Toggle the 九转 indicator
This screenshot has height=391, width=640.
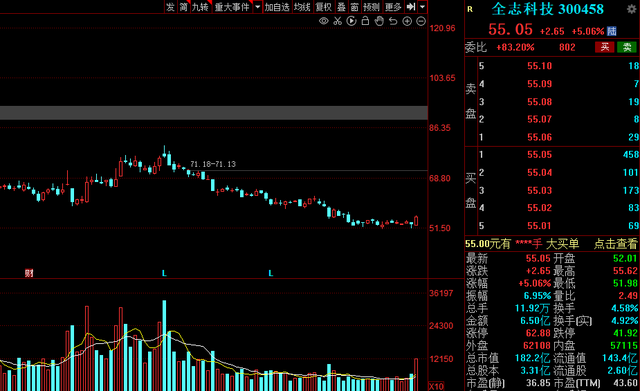point(200,7)
